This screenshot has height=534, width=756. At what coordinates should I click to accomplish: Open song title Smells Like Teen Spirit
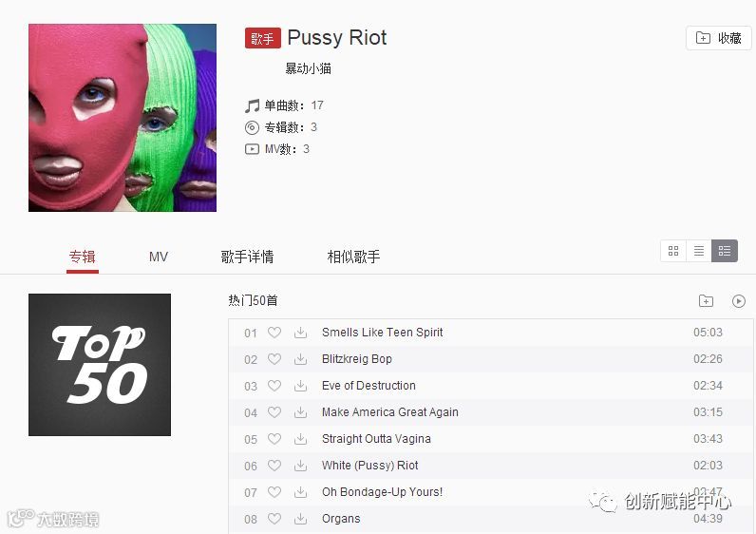tap(383, 333)
